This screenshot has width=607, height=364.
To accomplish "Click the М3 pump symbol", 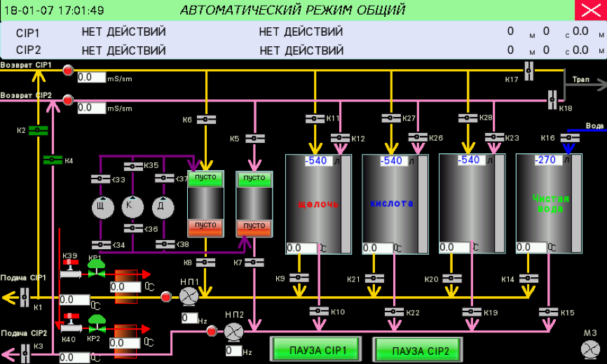I will (590, 349).
